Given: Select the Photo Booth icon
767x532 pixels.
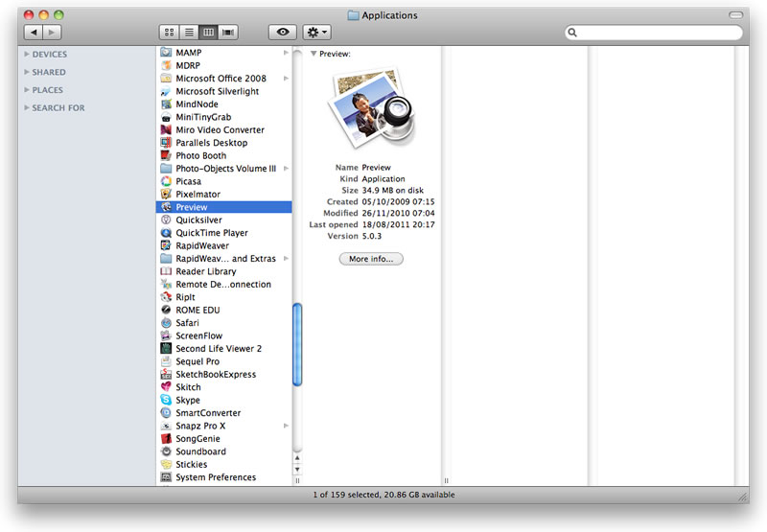Looking at the screenshot, I should (x=167, y=155).
